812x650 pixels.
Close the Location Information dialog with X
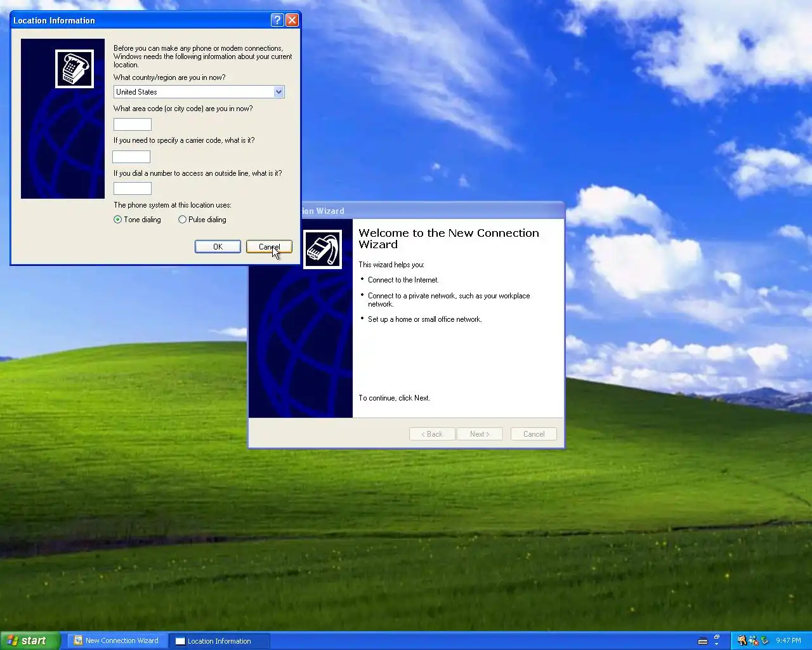[292, 20]
